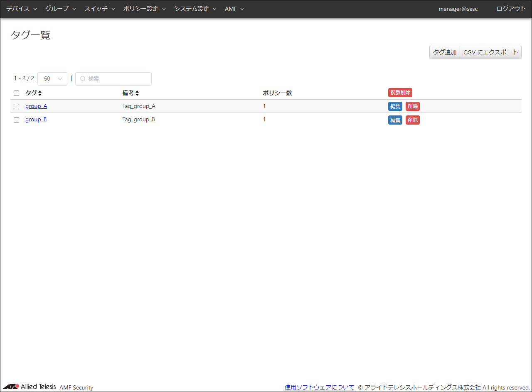The width and height of the screenshot is (532, 392).
Task: Click the タグ追加 button
Action: pyautogui.click(x=444, y=52)
